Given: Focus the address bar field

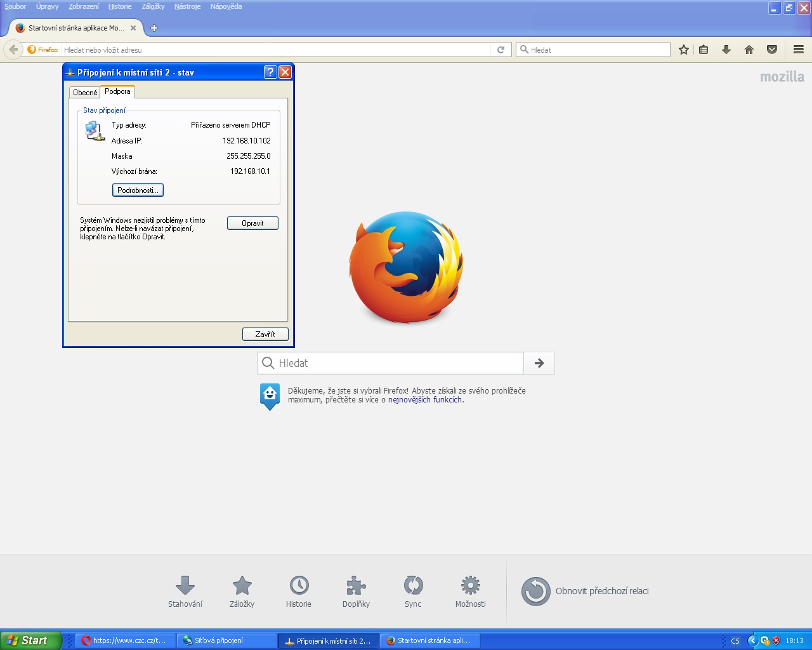Looking at the screenshot, I should pyautogui.click(x=276, y=50).
